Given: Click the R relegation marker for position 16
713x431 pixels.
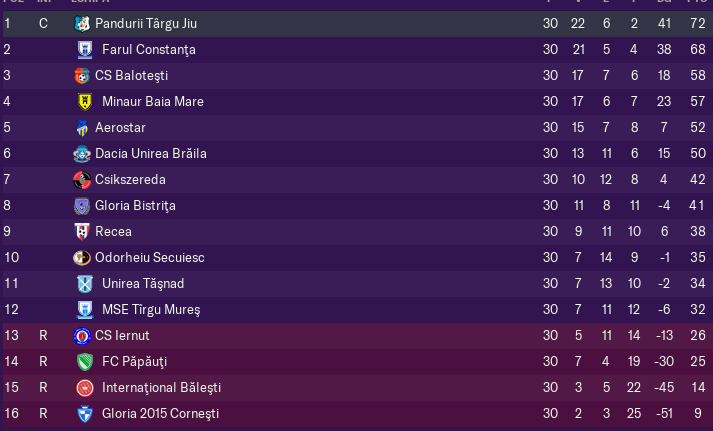Looking at the screenshot, I should pyautogui.click(x=43, y=414).
